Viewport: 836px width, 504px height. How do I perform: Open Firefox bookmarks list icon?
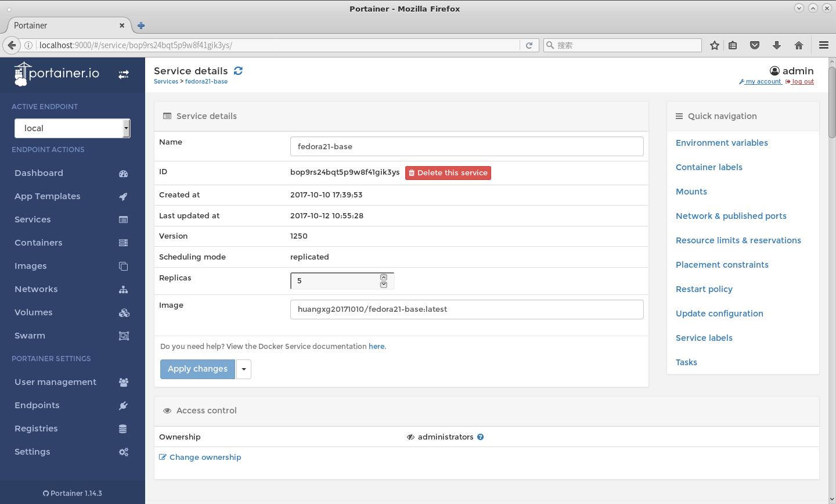[733, 45]
